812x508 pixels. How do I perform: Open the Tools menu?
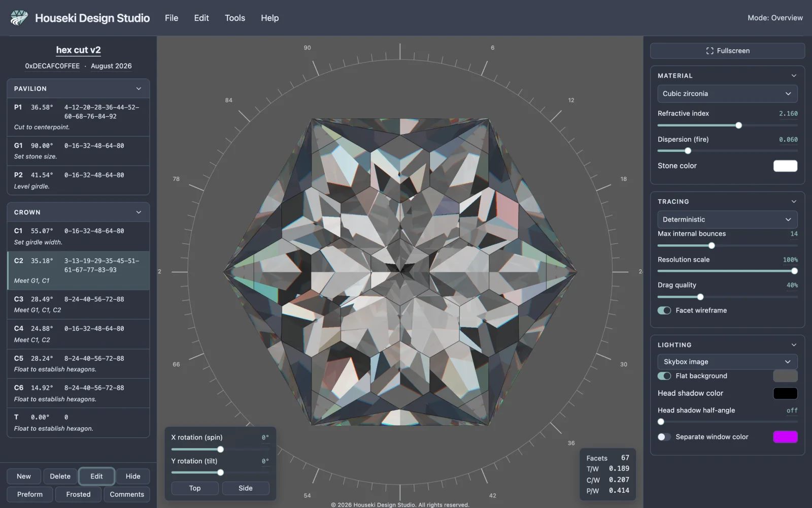235,18
